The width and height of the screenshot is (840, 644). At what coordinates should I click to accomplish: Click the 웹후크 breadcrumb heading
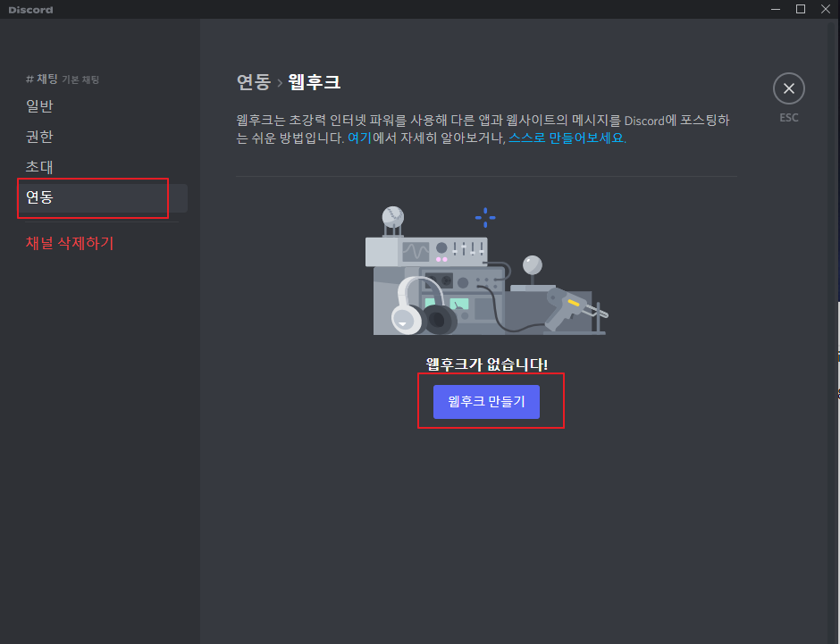pos(314,82)
